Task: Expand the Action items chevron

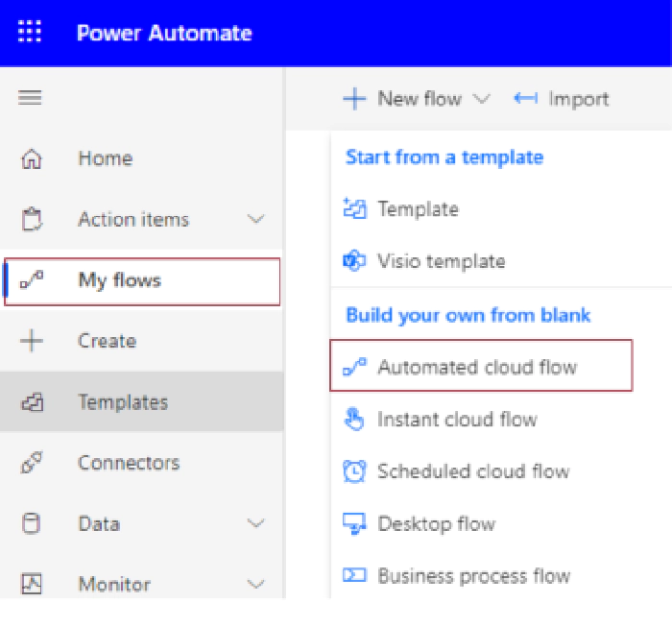Action: pos(255,220)
